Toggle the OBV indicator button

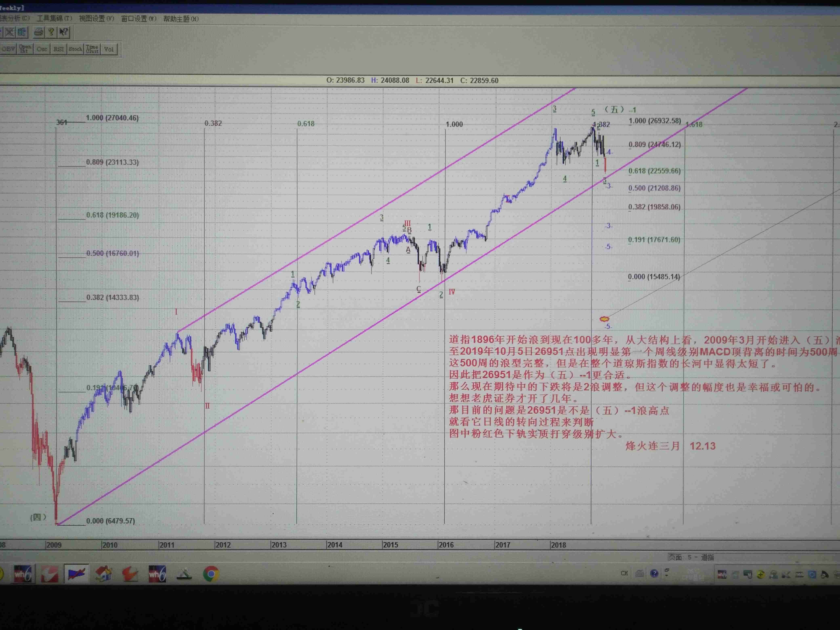coord(8,49)
